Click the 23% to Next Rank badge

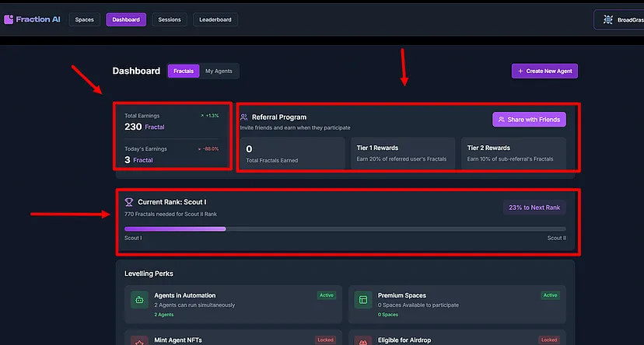[x=534, y=207]
